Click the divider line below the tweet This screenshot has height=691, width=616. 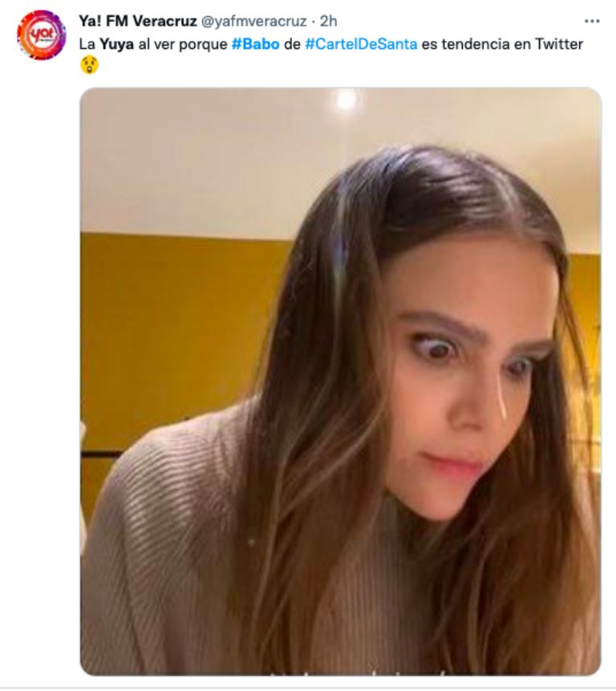(x=308, y=688)
